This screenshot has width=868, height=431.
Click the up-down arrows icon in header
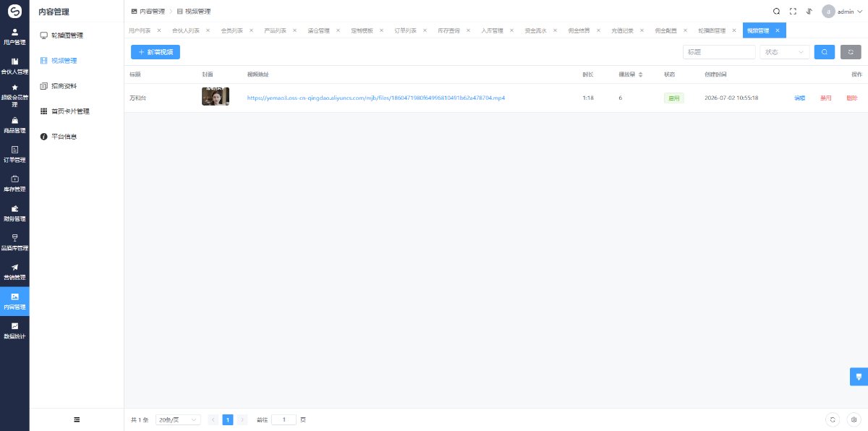click(x=809, y=11)
